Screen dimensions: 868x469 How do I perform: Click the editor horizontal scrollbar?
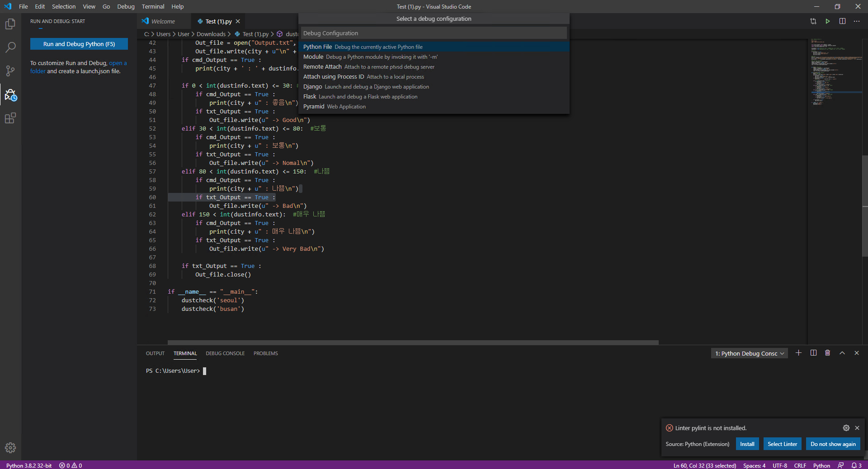413,342
